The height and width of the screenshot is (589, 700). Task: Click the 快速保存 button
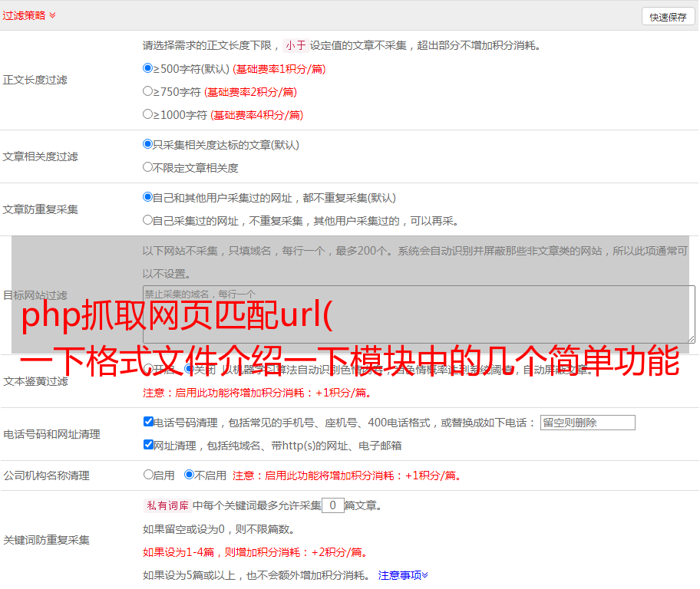click(x=668, y=17)
